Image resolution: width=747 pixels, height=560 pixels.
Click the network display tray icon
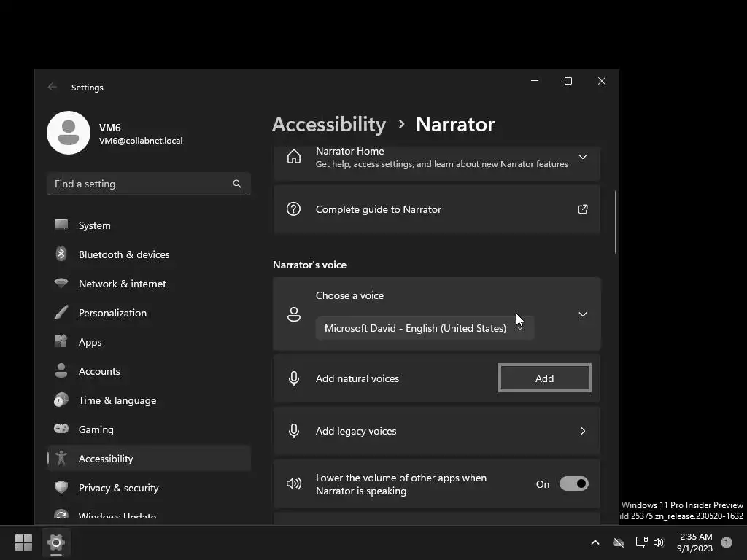pyautogui.click(x=642, y=542)
